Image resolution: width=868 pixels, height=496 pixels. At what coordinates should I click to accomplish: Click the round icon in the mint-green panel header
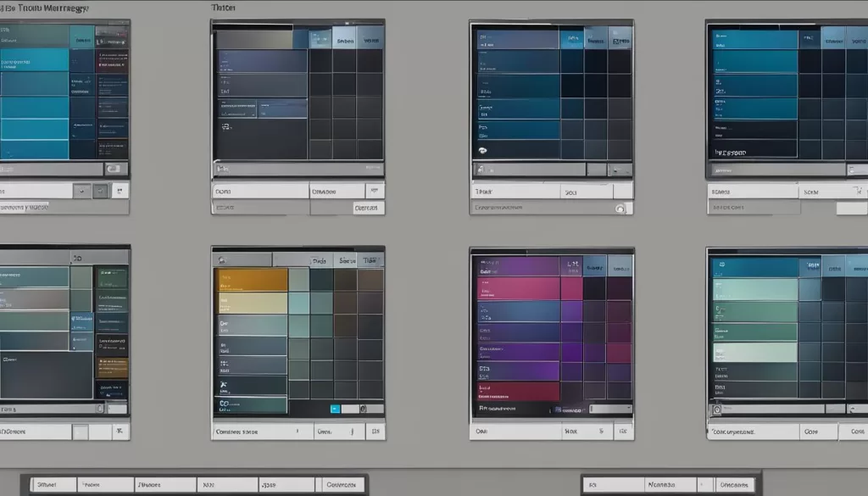point(721,265)
